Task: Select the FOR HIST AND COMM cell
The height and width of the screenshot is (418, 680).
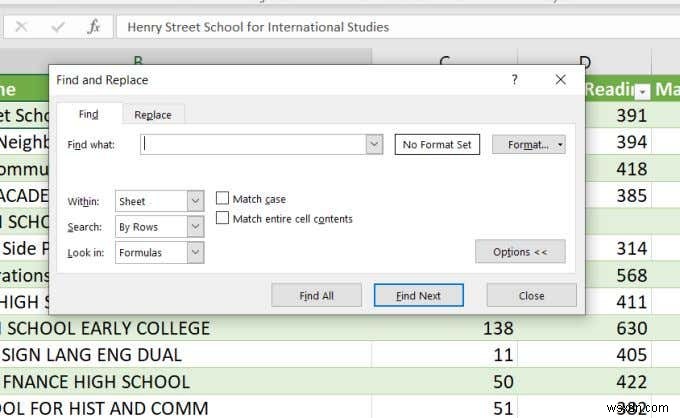Action: point(186,408)
